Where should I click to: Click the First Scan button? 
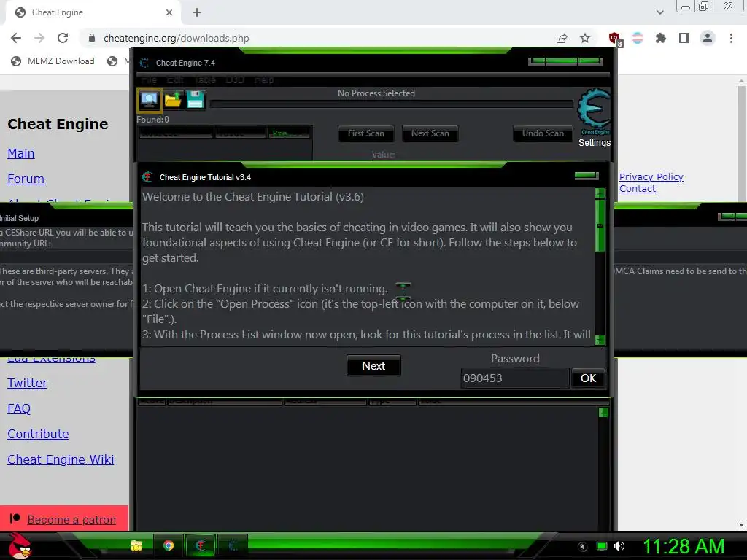[x=366, y=133]
